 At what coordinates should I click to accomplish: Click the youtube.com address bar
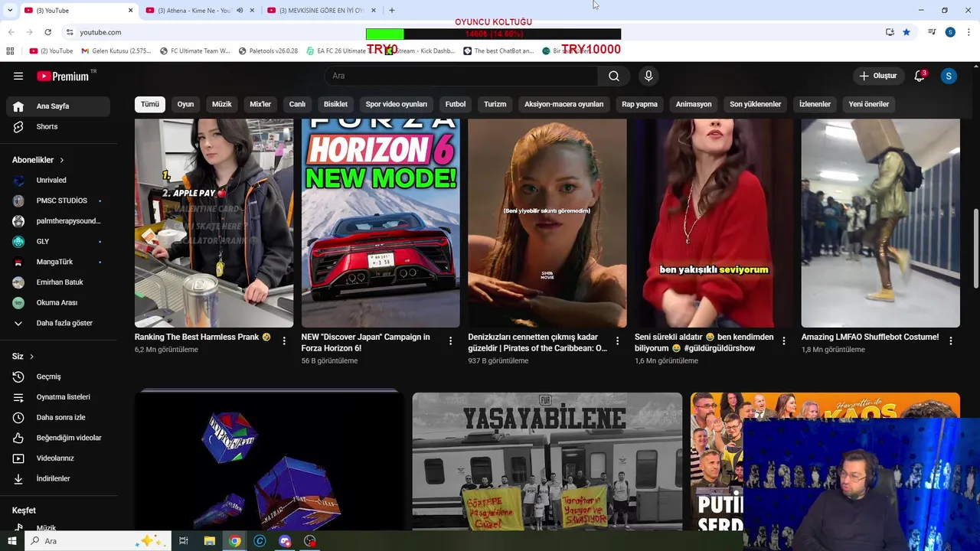tap(100, 32)
